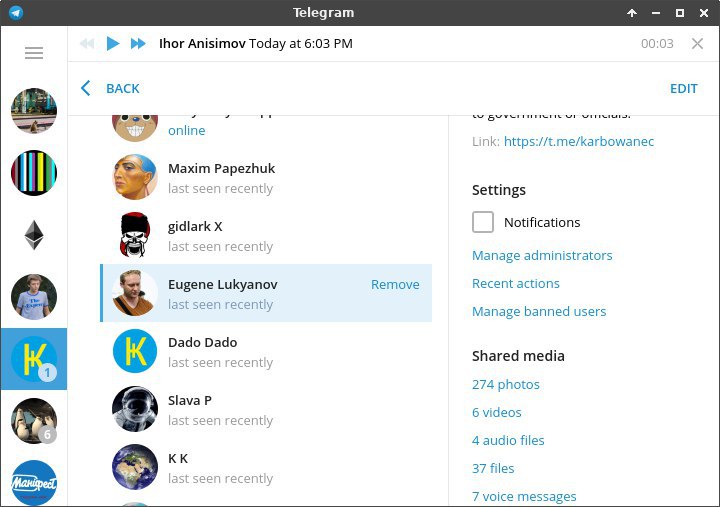The width and height of the screenshot is (720, 507).
Task: Open penguins chat with 6 unread
Action: point(34,421)
